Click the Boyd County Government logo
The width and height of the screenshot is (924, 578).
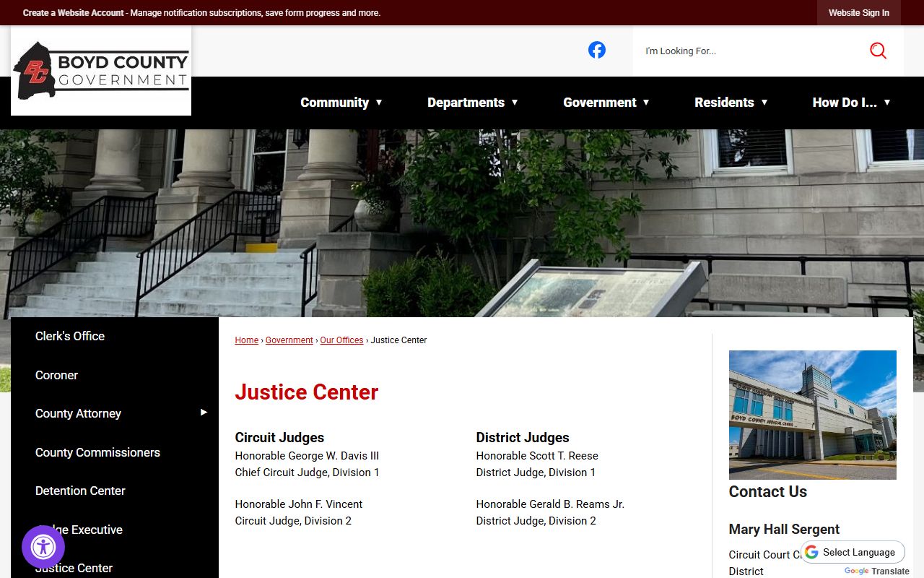point(101,71)
